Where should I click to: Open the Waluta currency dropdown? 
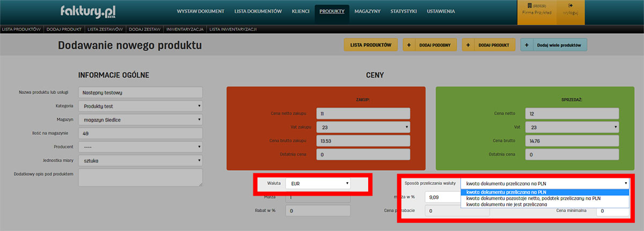pos(318,184)
